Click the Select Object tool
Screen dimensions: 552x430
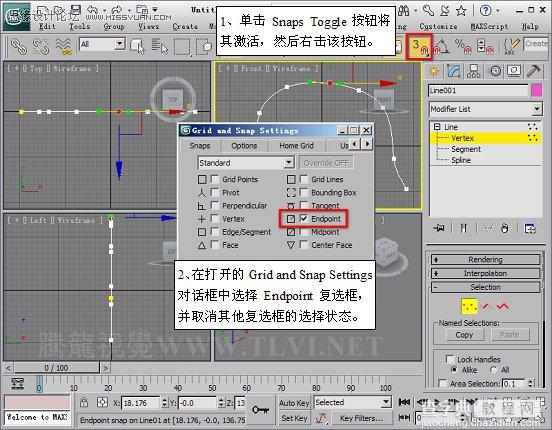pos(137,46)
